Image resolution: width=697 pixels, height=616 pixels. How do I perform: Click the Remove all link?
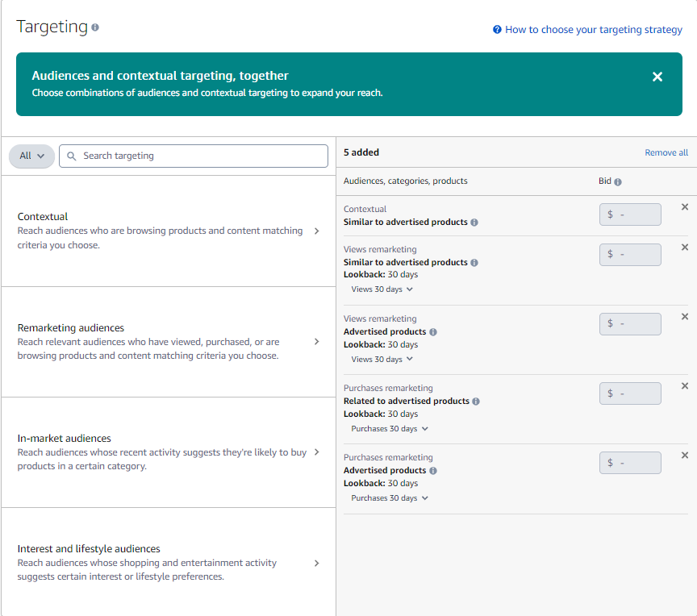coord(666,152)
